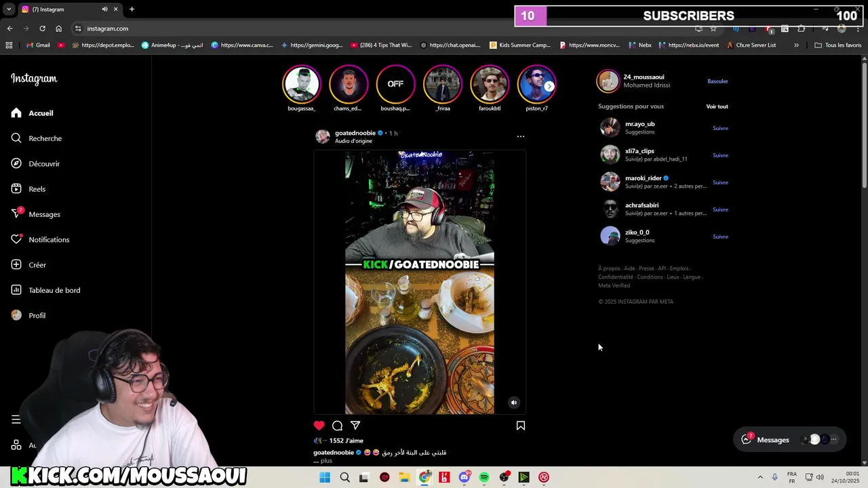Screen dimensions: 868x488
Task: Open Tableau de bord
Action: (45, 290)
